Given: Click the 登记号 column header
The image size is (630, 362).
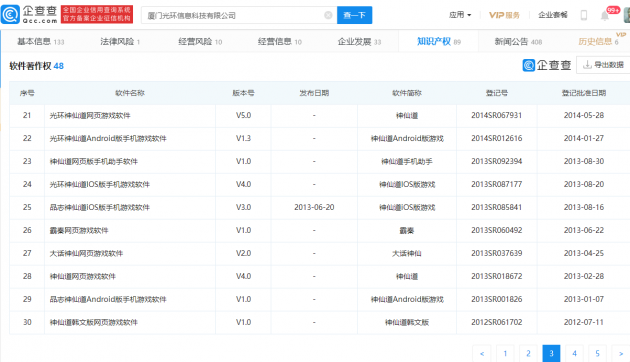Looking at the screenshot, I should click(497, 93).
